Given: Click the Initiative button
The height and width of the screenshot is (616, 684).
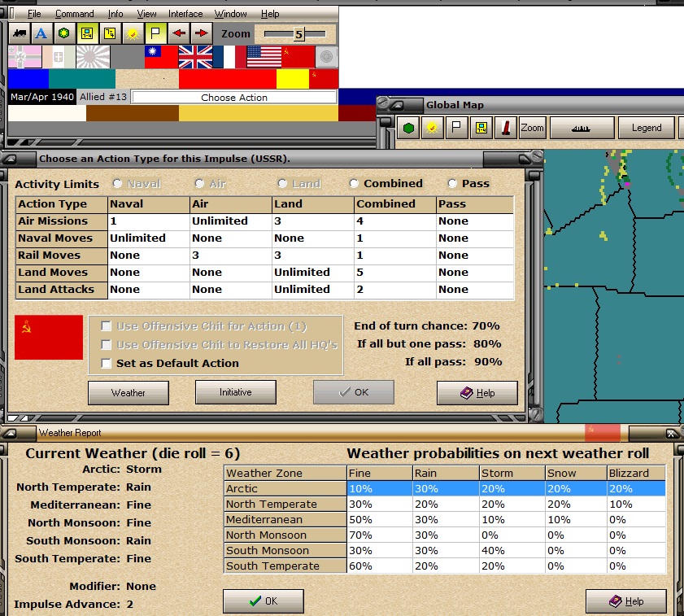Looking at the screenshot, I should tap(236, 392).
